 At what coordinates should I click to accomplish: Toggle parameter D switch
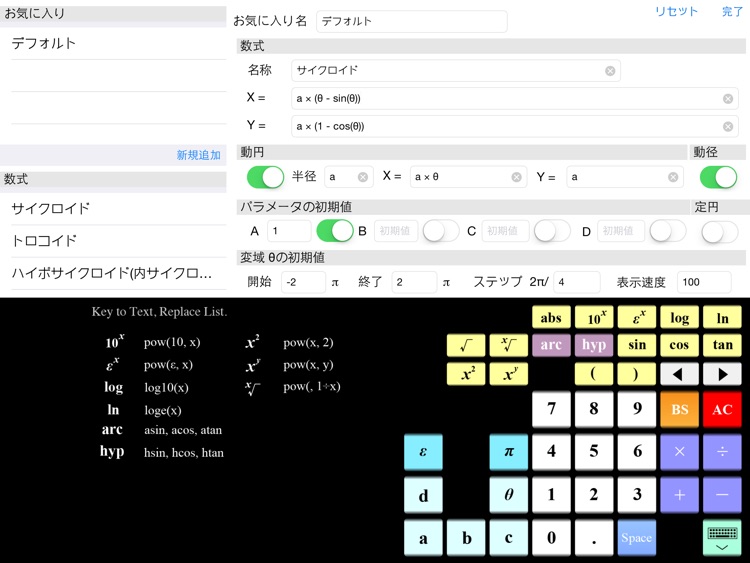(668, 231)
